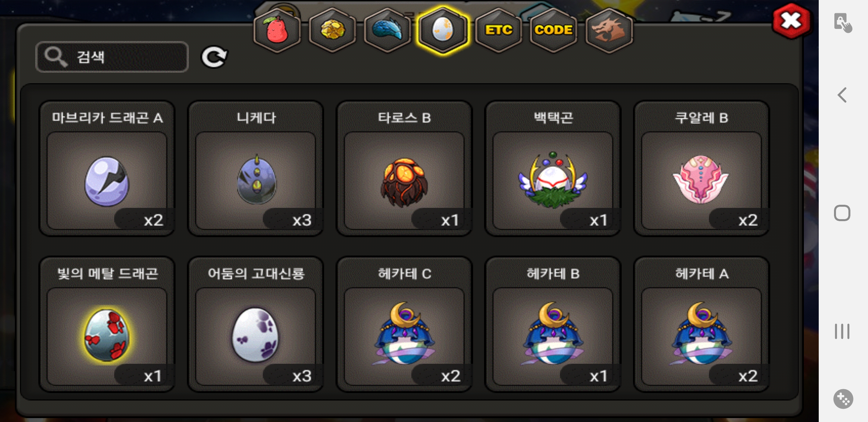Viewport: 868px width, 422px height.
Task: Open the brown dragon head tab
Action: (x=609, y=30)
